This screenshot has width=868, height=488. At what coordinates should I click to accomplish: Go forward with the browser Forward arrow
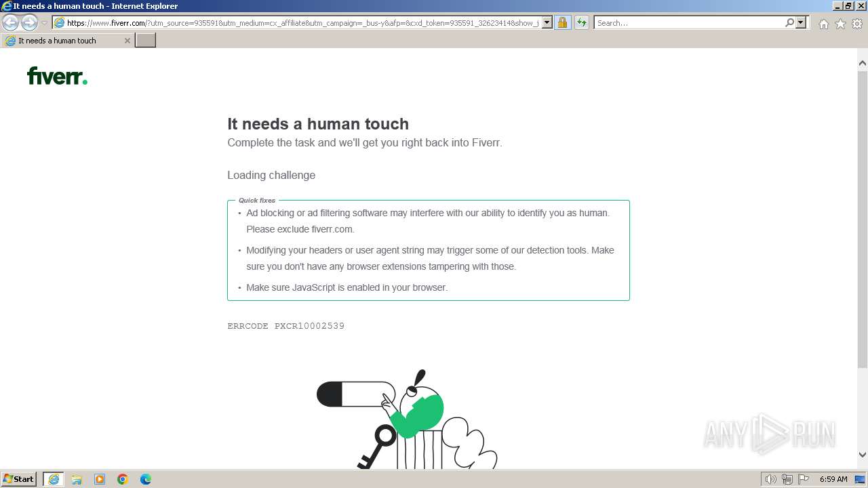point(29,22)
